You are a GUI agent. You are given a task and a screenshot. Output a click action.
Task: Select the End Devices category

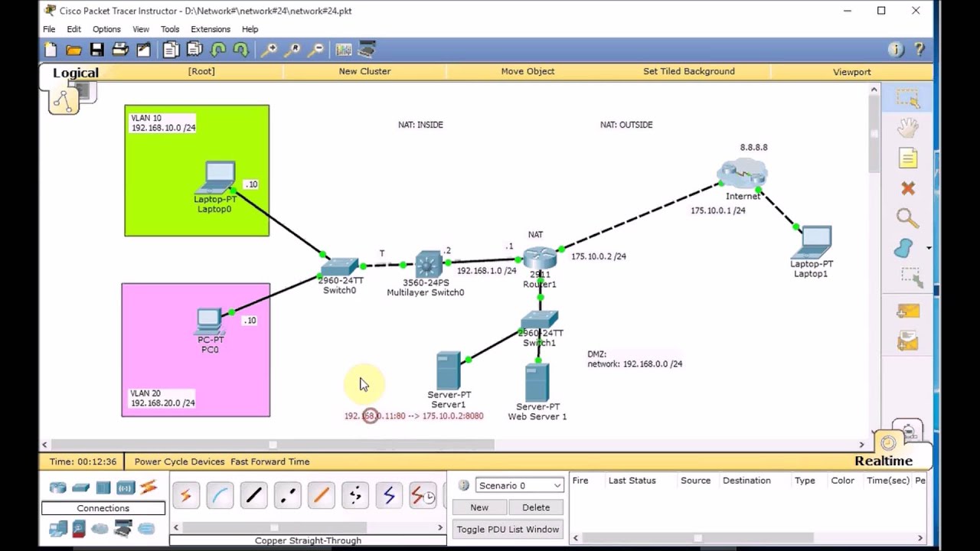pyautogui.click(x=57, y=528)
